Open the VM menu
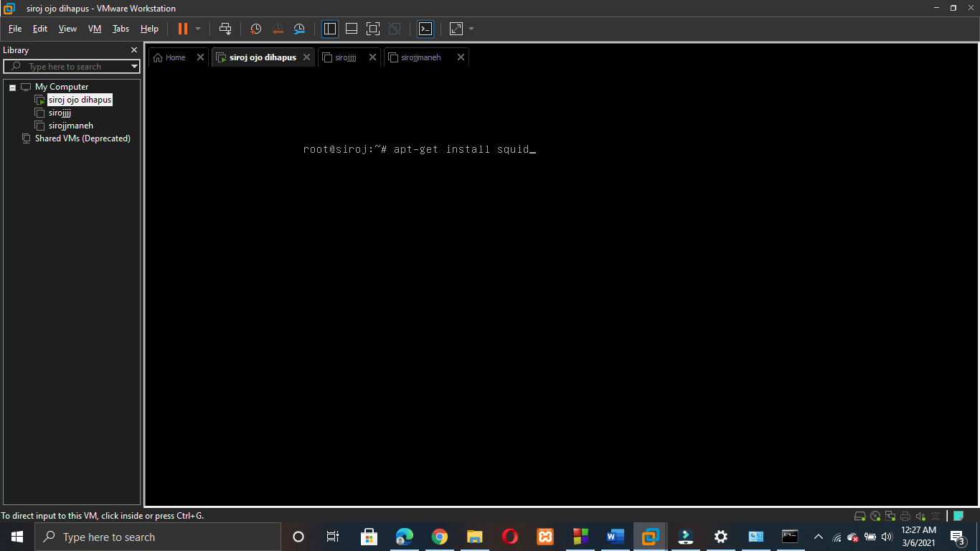The width and height of the screenshot is (980, 551). [x=94, y=29]
